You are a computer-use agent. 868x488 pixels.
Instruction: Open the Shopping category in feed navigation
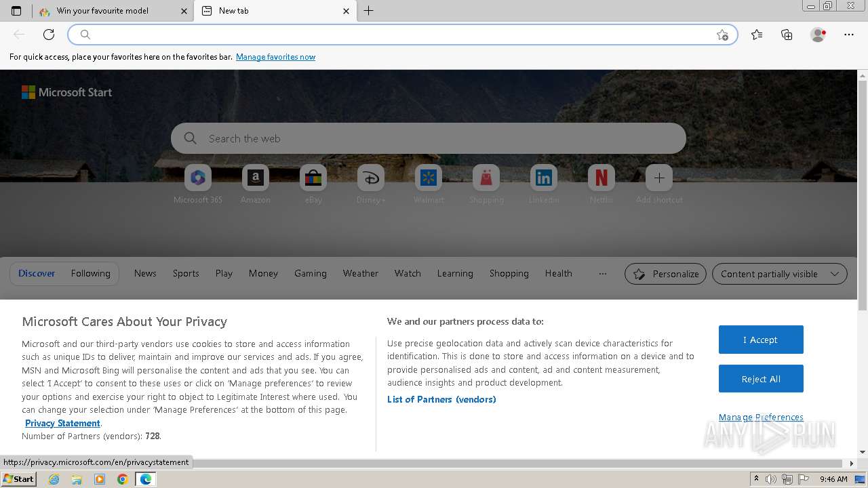[x=509, y=273]
